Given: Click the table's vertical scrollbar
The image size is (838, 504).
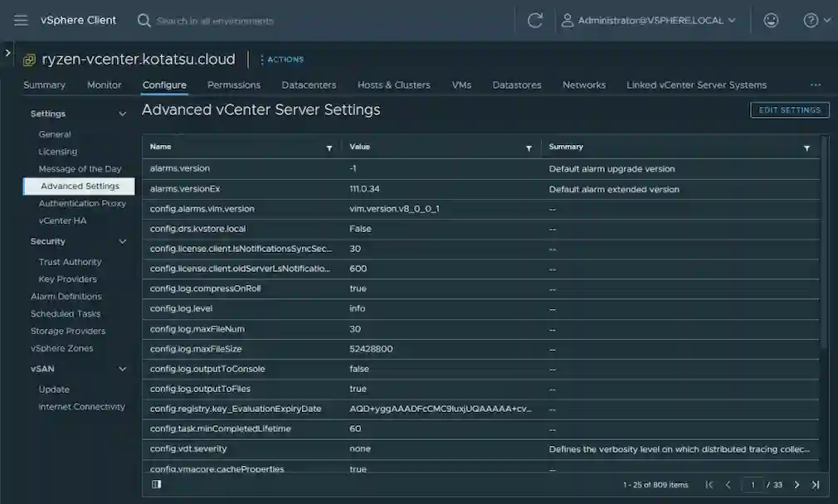Looking at the screenshot, I should [x=824, y=240].
